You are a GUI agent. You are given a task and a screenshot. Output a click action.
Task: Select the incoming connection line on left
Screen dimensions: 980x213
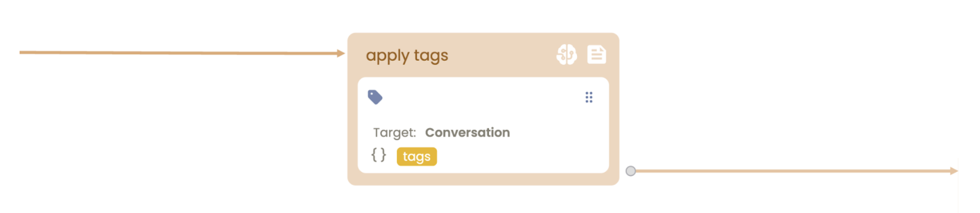tap(176, 53)
